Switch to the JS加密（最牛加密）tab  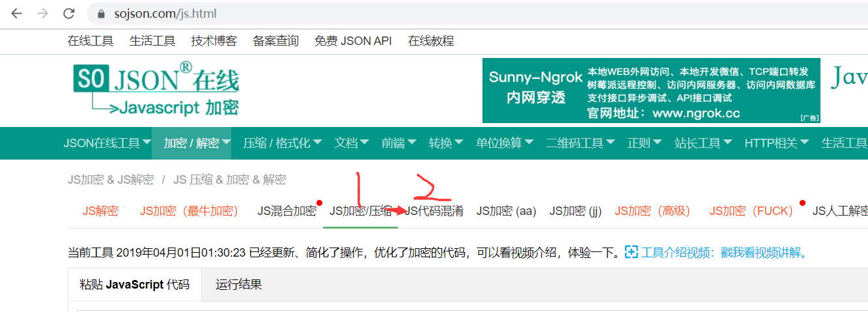[189, 211]
